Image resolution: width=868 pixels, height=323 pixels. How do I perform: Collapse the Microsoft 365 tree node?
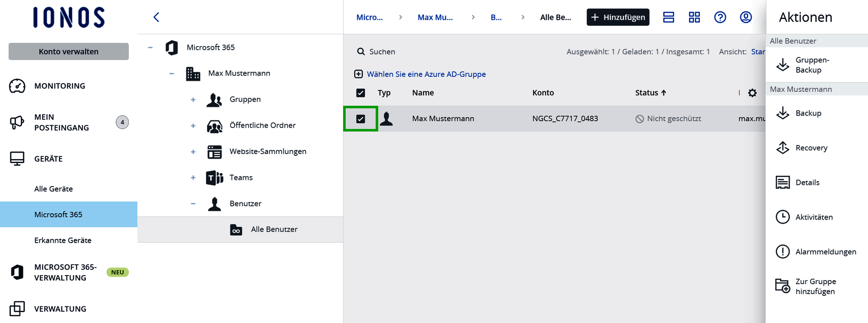[x=150, y=47]
